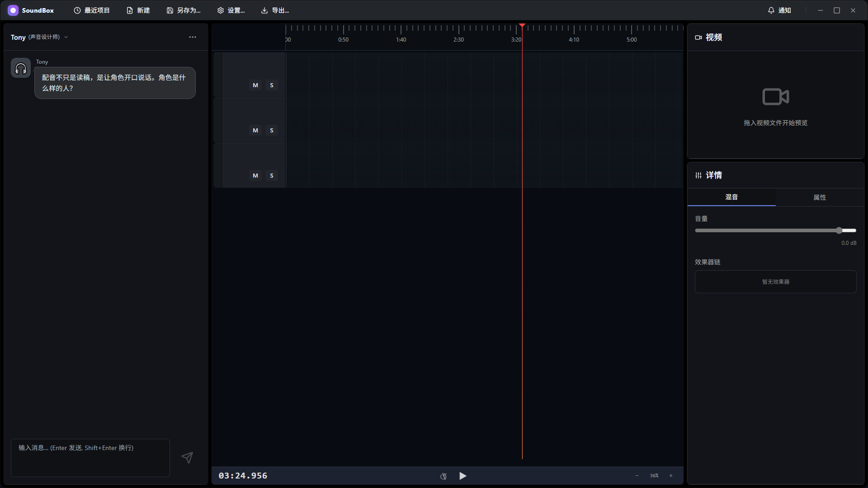The width and height of the screenshot is (868, 488).
Task: Expand the Tony role dropdown chevron
Action: [x=66, y=37]
